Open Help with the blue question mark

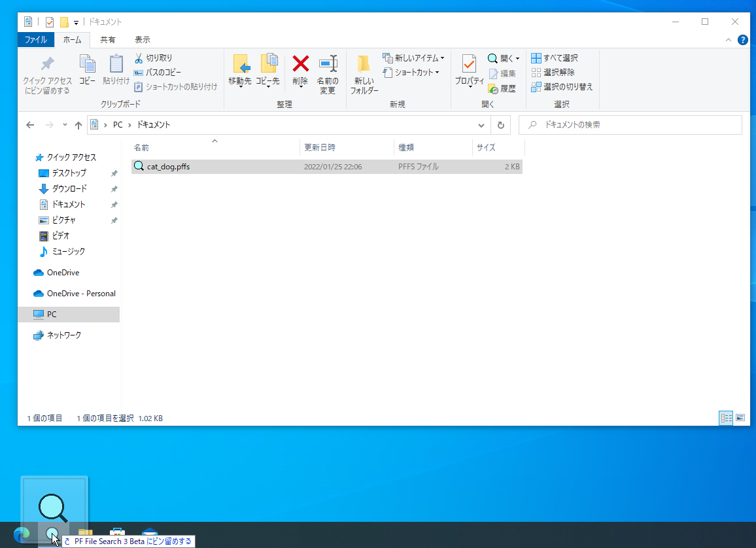click(742, 40)
